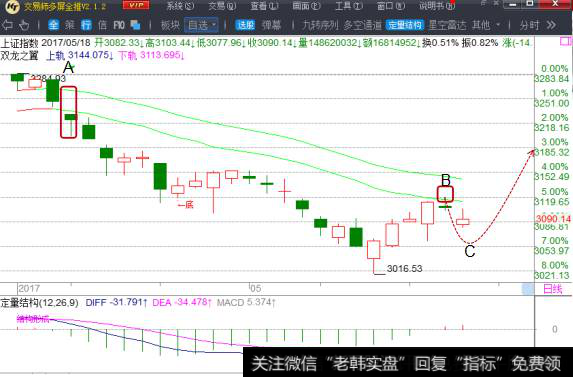573x377 pixels.
Task: Click the 双龙之翼 indicator name
Action: tap(19, 56)
